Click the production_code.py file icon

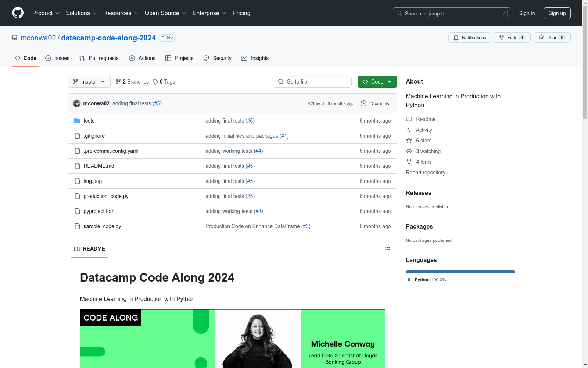(77, 196)
